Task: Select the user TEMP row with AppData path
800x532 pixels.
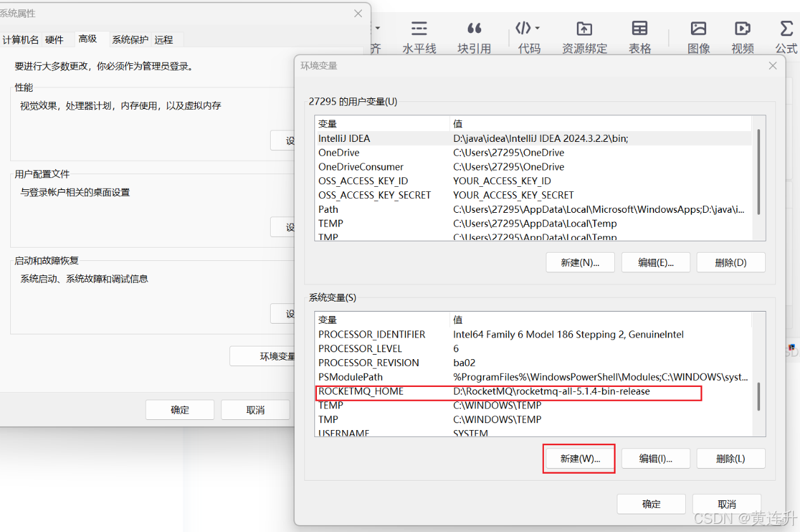Action: (534, 223)
